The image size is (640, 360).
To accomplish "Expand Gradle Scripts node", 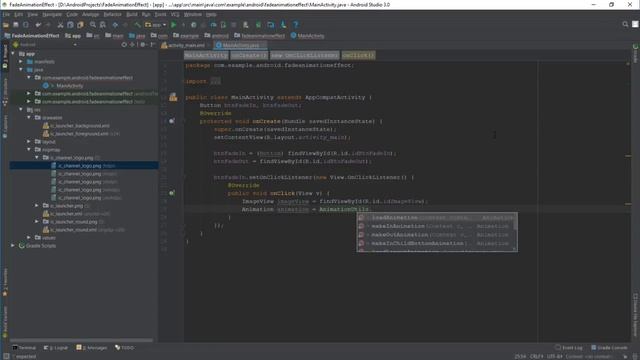I will point(13,245).
